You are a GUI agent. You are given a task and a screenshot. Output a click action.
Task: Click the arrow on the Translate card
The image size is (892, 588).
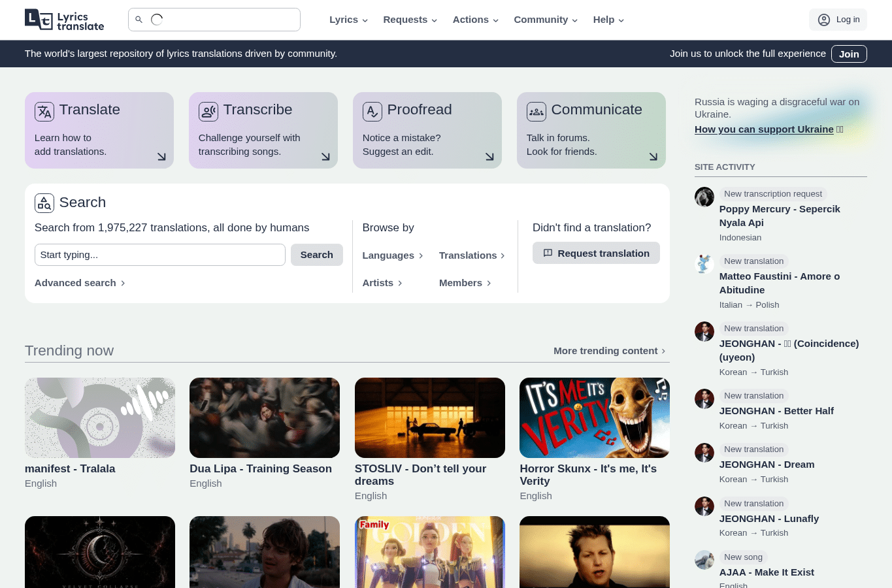[x=161, y=157]
